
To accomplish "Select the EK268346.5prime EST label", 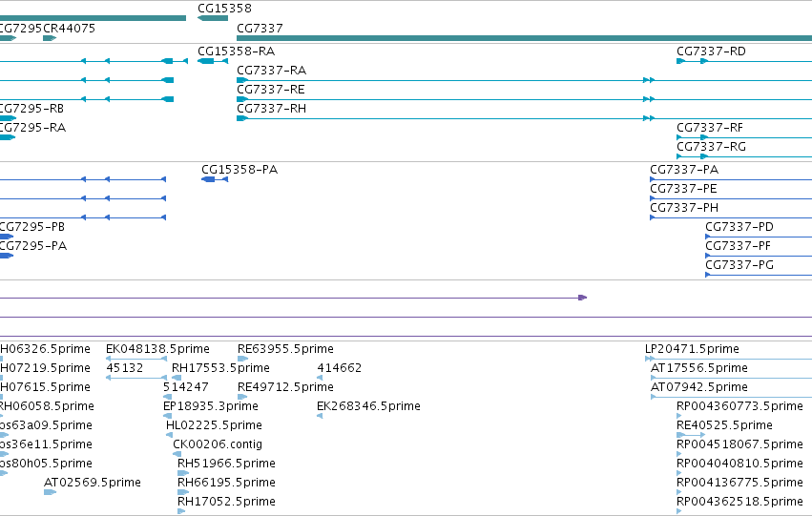I will [368, 407].
